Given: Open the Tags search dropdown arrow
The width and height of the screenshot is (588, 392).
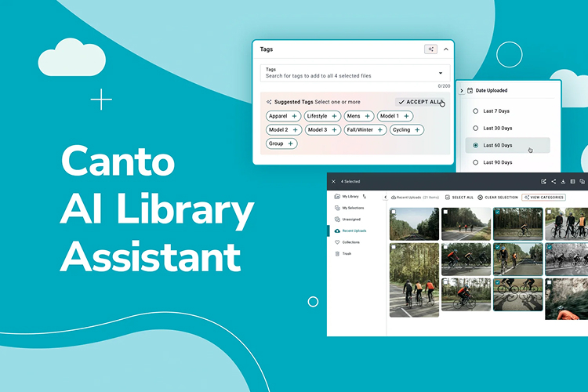Looking at the screenshot, I should (x=441, y=73).
